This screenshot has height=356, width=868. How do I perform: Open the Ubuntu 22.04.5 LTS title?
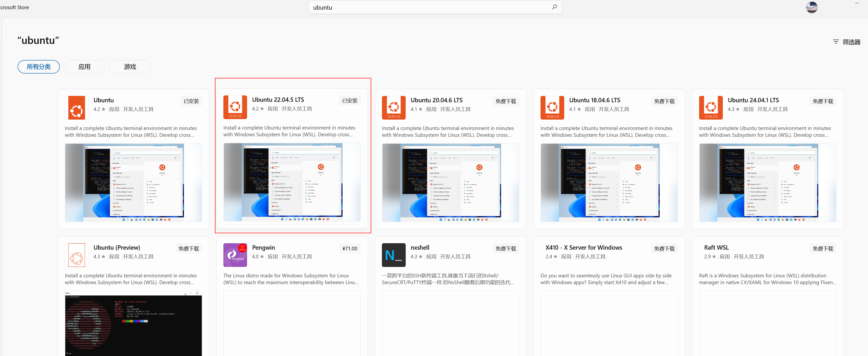(x=278, y=100)
